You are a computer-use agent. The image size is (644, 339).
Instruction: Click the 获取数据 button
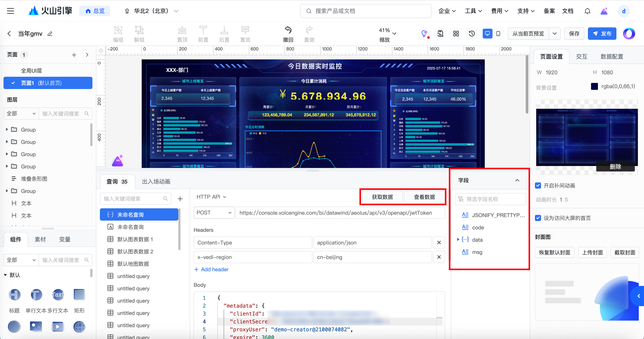coord(382,197)
